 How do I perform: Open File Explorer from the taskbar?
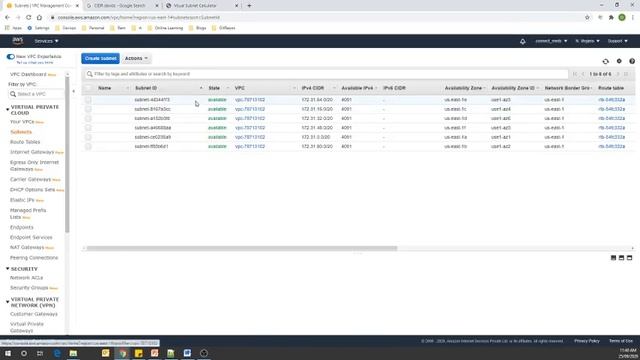point(73,353)
